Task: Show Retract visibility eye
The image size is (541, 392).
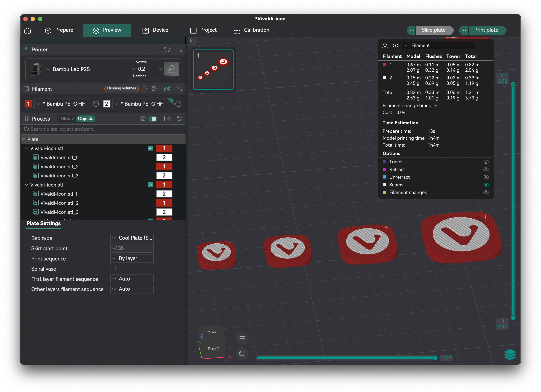Action: (486, 169)
